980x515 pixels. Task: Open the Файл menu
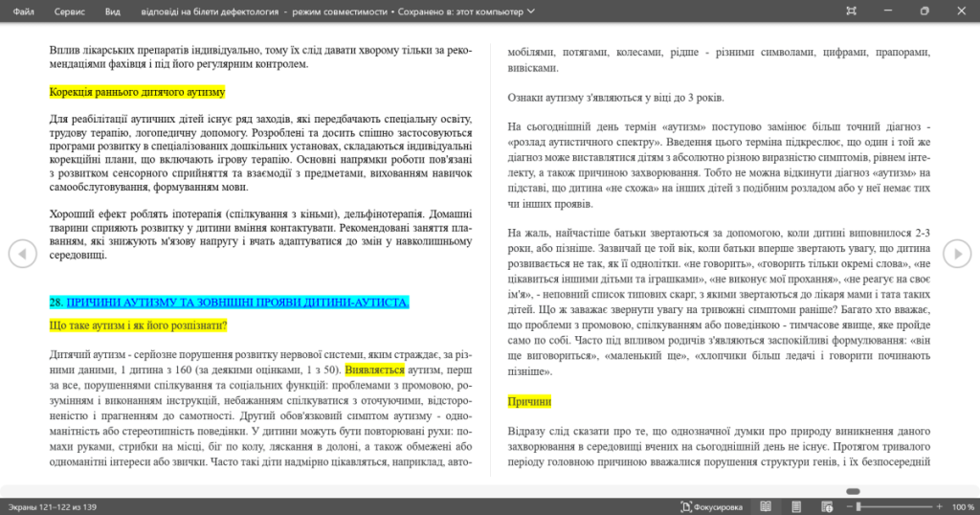(x=23, y=11)
